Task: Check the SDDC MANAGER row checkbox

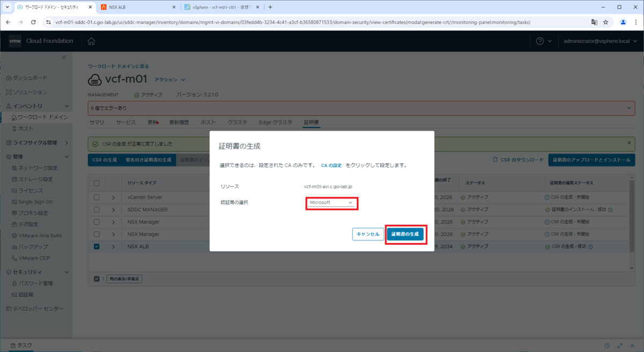Action: 97,209
